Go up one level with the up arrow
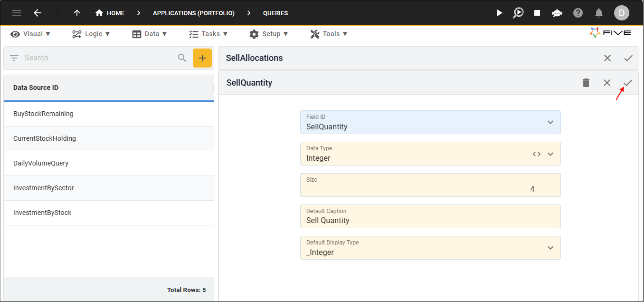The image size is (644, 302). (77, 13)
